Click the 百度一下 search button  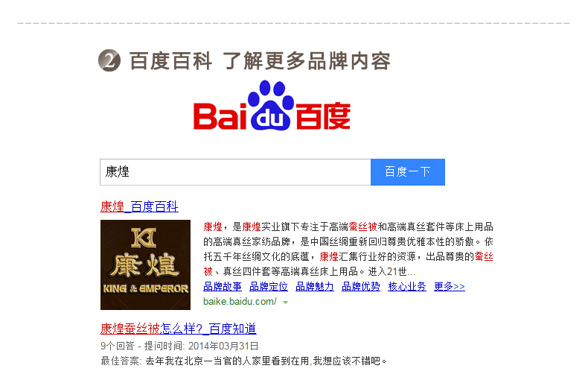click(408, 172)
